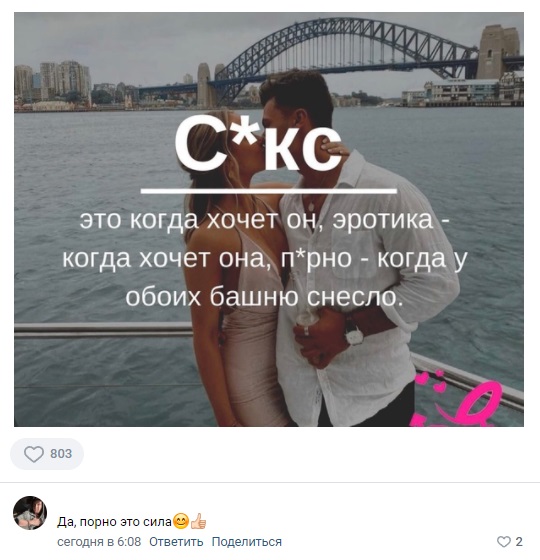Open the commenter's profile avatar

pyautogui.click(x=30, y=513)
